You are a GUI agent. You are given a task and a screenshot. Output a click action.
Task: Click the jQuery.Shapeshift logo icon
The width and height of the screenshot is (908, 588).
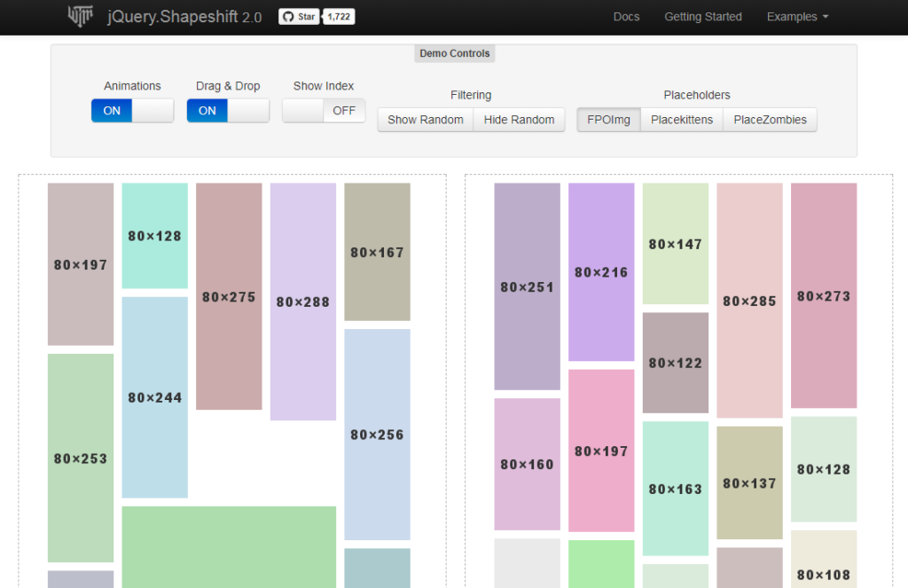[82, 16]
